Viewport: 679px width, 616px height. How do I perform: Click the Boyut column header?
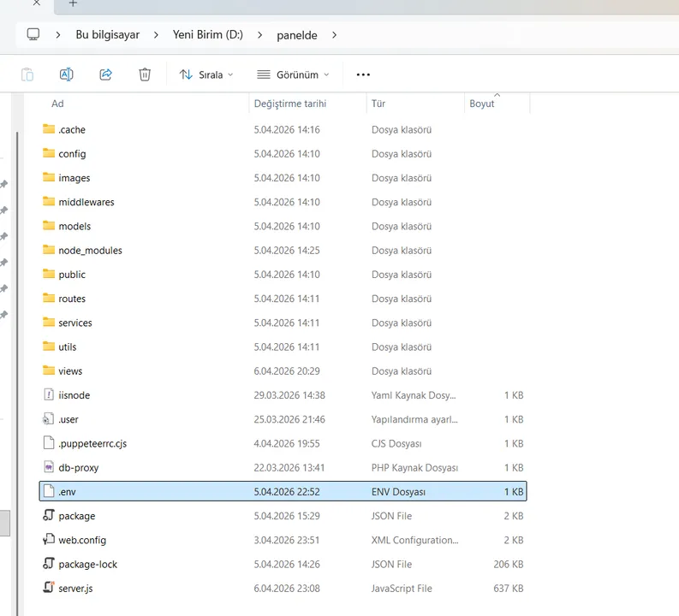point(482,104)
